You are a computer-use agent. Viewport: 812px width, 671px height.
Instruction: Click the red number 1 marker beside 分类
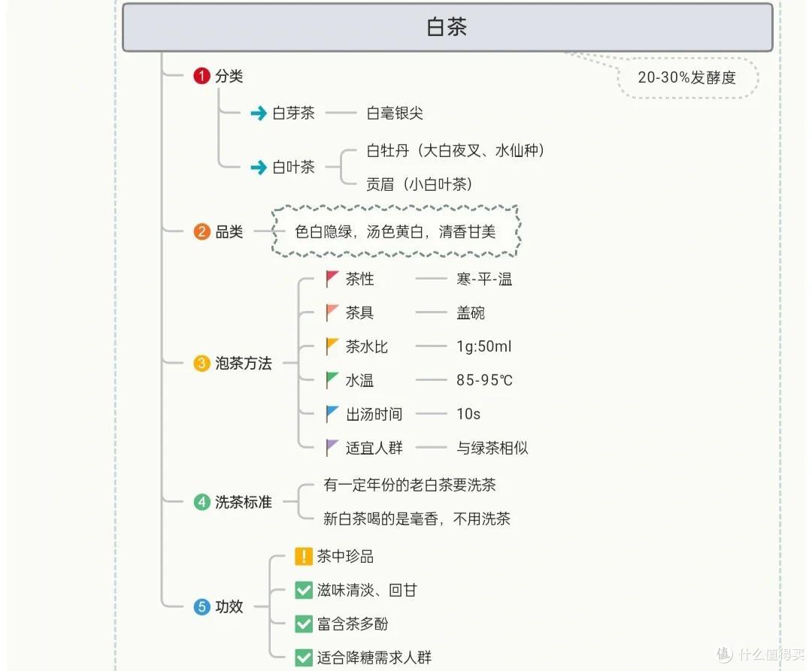pyautogui.click(x=201, y=76)
